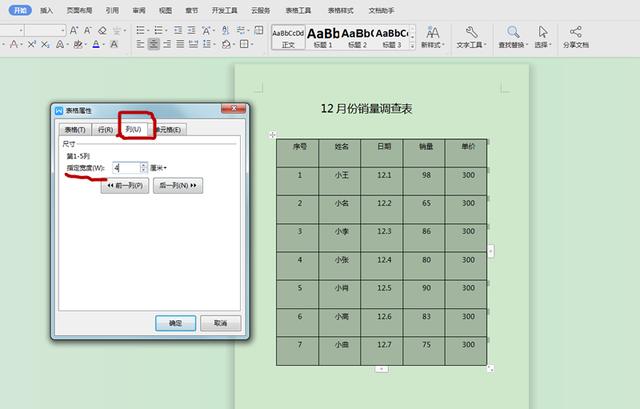Click the table resize handle at bottom-right
The width and height of the screenshot is (640, 409).
490,368
